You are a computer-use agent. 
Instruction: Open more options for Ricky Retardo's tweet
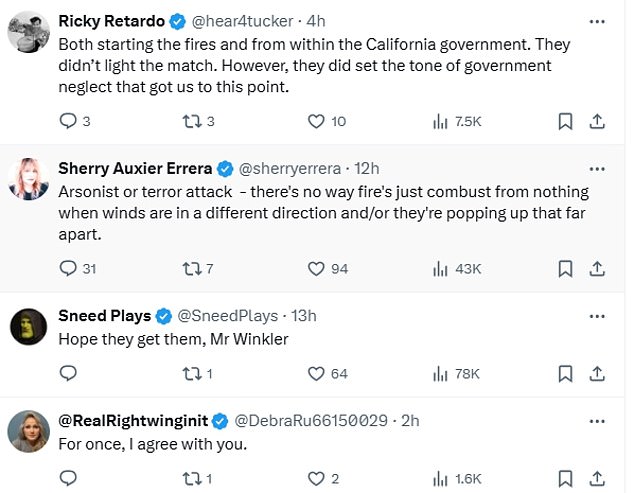pyautogui.click(x=597, y=21)
